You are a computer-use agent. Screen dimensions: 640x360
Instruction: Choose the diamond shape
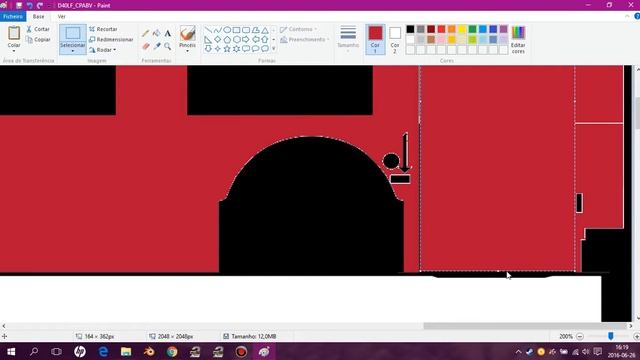218,40
